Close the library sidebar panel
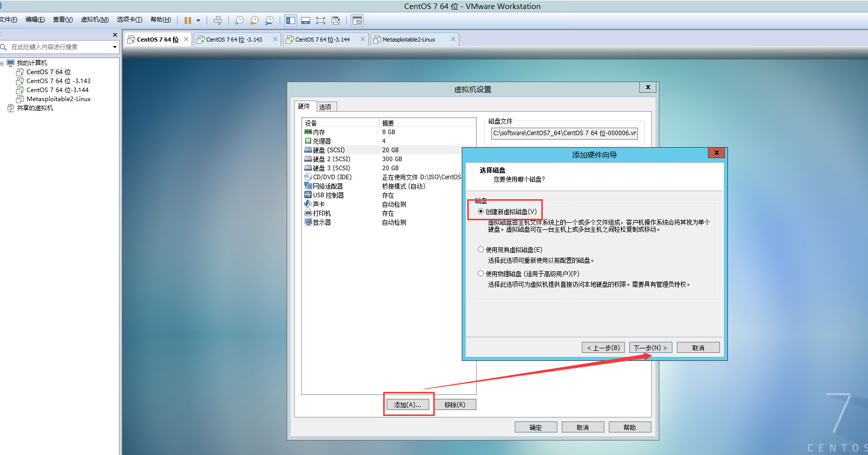Viewport: 868px width, 455px height. pyautogui.click(x=115, y=35)
